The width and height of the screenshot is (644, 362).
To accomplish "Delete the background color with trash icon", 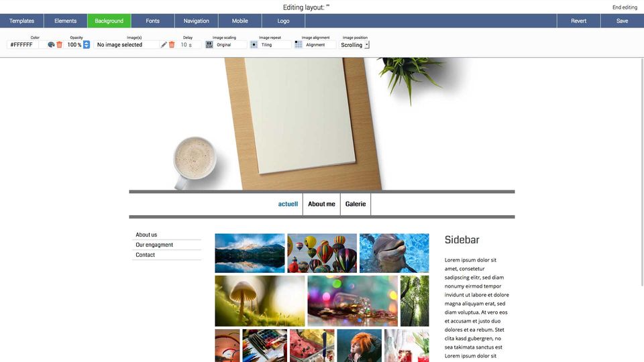I will 59,45.
